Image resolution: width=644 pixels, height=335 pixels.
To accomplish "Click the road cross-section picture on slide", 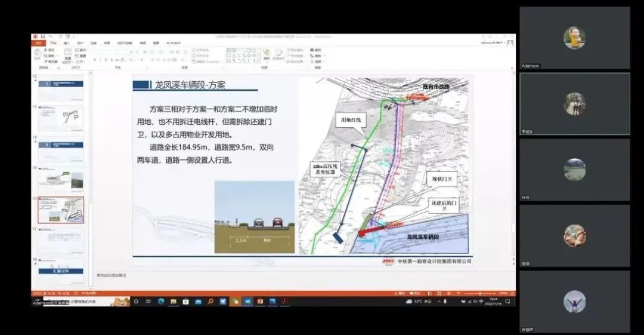I will [254, 217].
